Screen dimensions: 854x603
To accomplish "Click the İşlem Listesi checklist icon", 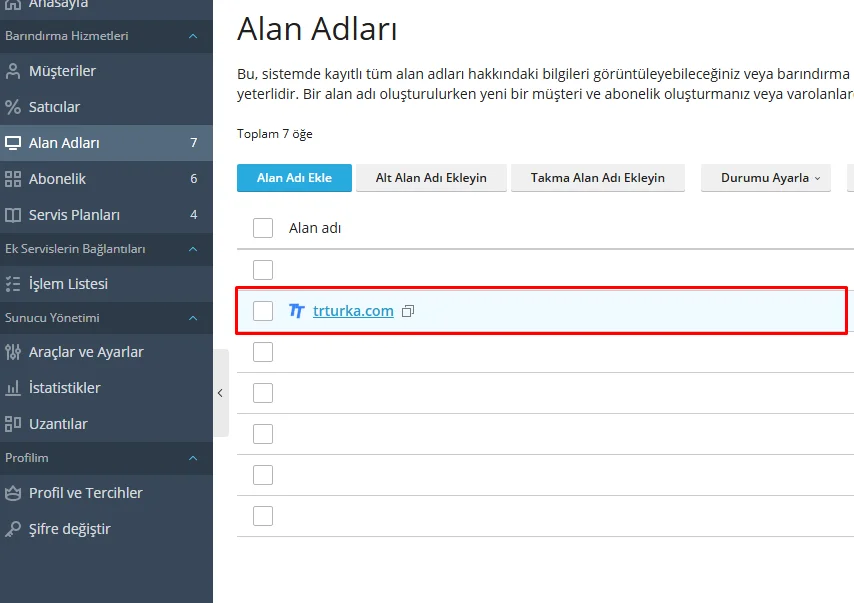I will coord(13,284).
